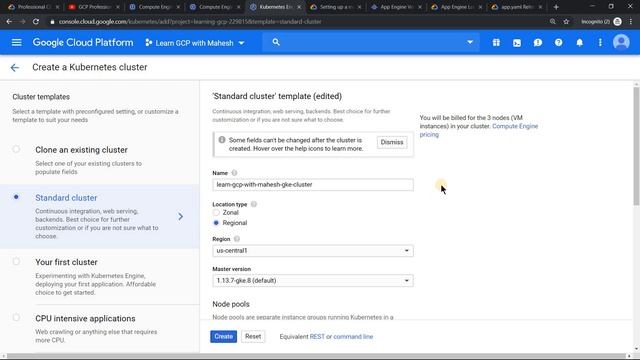The image size is (640, 360).
Task: Click the page vertical scrollbar
Action: (x=636, y=146)
